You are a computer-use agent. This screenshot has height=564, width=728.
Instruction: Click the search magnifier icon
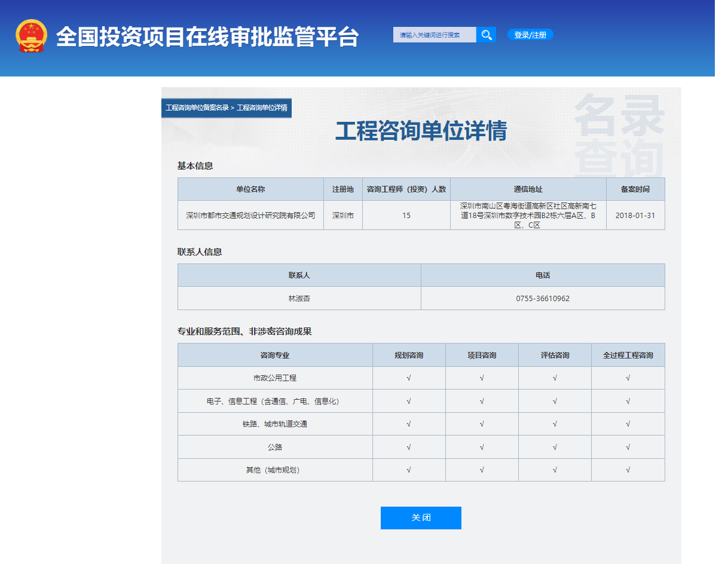pyautogui.click(x=486, y=35)
